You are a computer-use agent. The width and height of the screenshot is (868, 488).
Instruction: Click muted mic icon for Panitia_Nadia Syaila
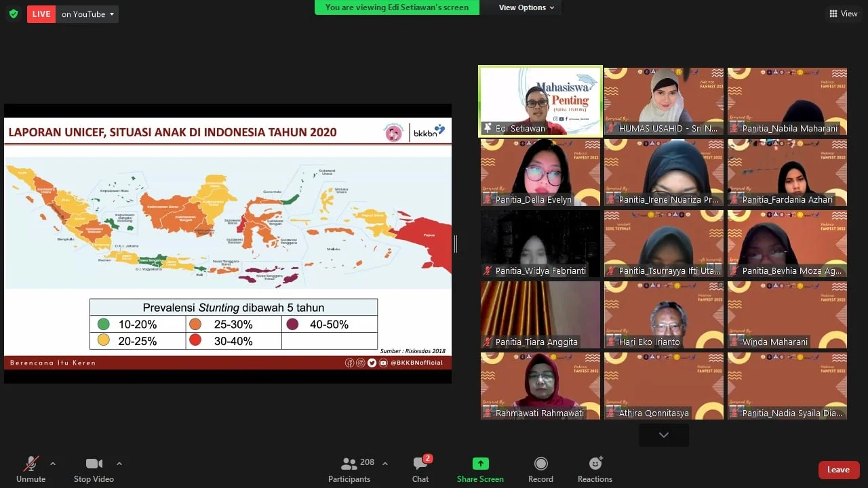(x=734, y=413)
